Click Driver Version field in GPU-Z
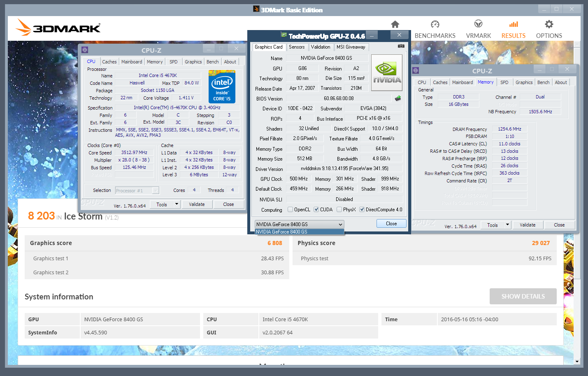588x376 pixels. coord(344,168)
